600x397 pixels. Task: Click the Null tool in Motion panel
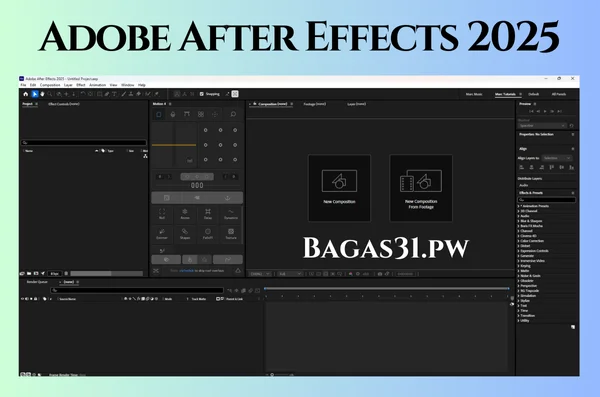click(x=162, y=214)
